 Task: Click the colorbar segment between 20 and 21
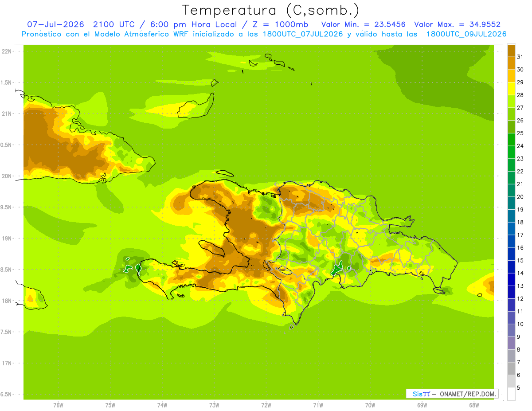point(511,190)
